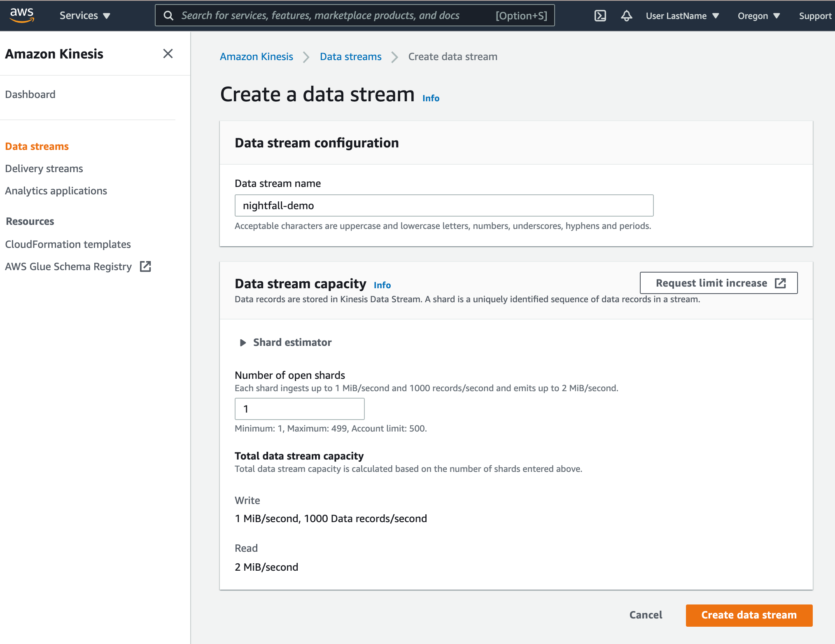Screen dimensions: 835x644
Task: Open the Support menu
Action: click(815, 16)
